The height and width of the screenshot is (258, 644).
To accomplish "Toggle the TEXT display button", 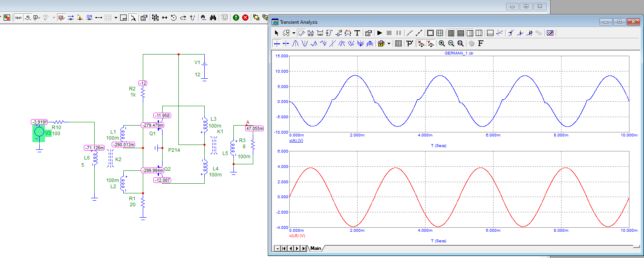I will (x=19, y=18).
